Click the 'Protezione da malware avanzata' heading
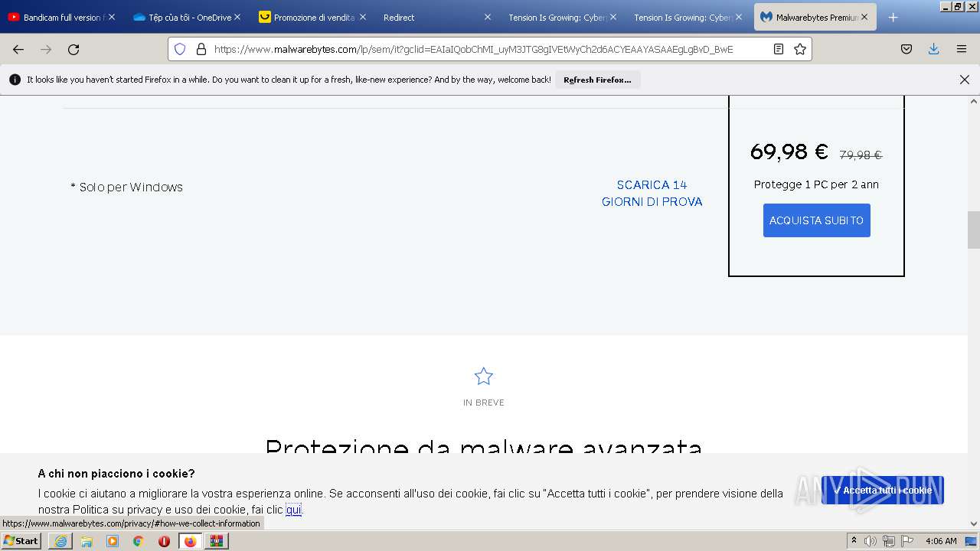 tap(484, 445)
